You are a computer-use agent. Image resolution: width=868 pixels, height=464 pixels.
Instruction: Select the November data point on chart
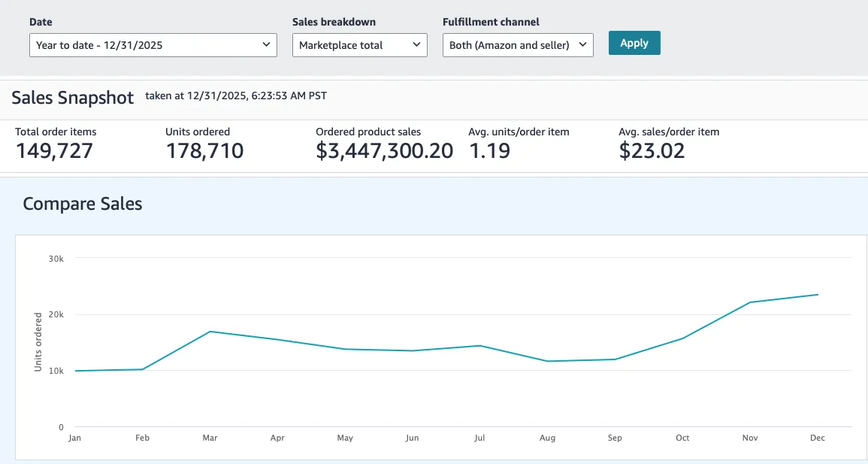click(x=750, y=302)
